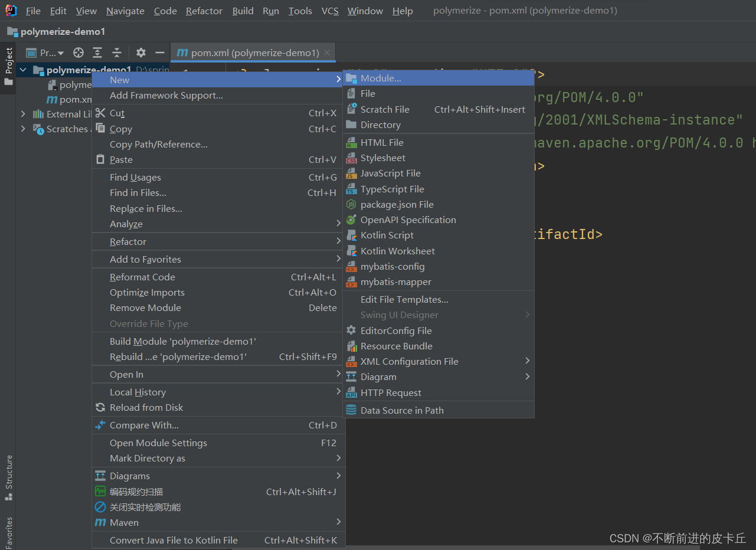The width and height of the screenshot is (756, 550).
Task: Click the Project tool window side tab
Action: pos(8,66)
